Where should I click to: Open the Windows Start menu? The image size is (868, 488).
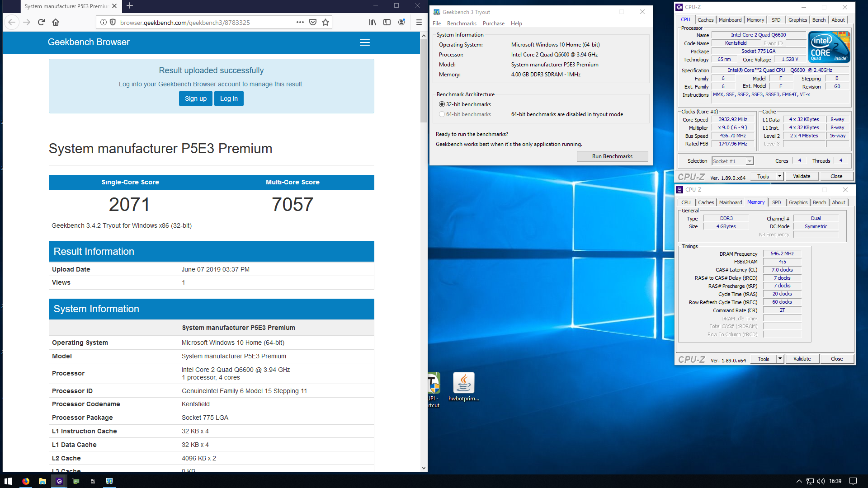(x=8, y=481)
